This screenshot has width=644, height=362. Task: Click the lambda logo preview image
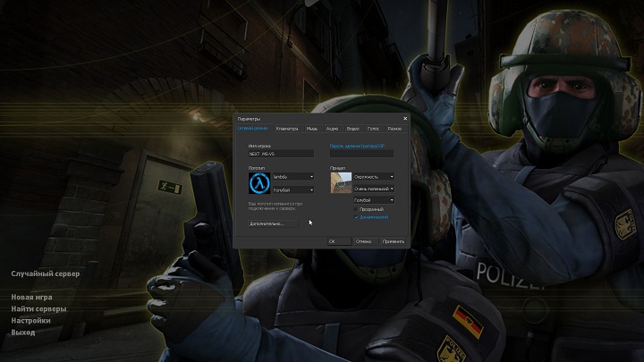[259, 182]
